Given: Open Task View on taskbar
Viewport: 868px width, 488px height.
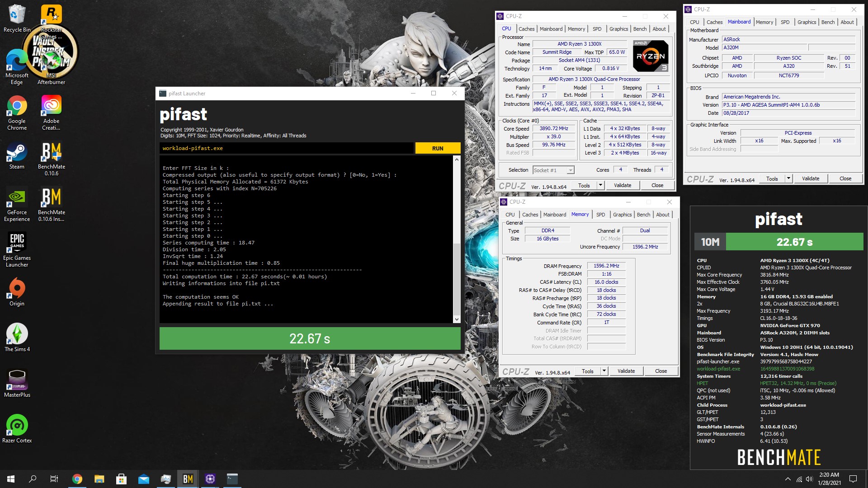Looking at the screenshot, I should [54, 479].
